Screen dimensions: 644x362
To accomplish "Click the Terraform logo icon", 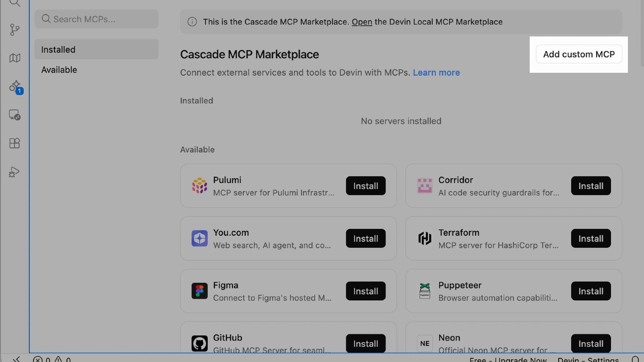I will (x=425, y=239).
